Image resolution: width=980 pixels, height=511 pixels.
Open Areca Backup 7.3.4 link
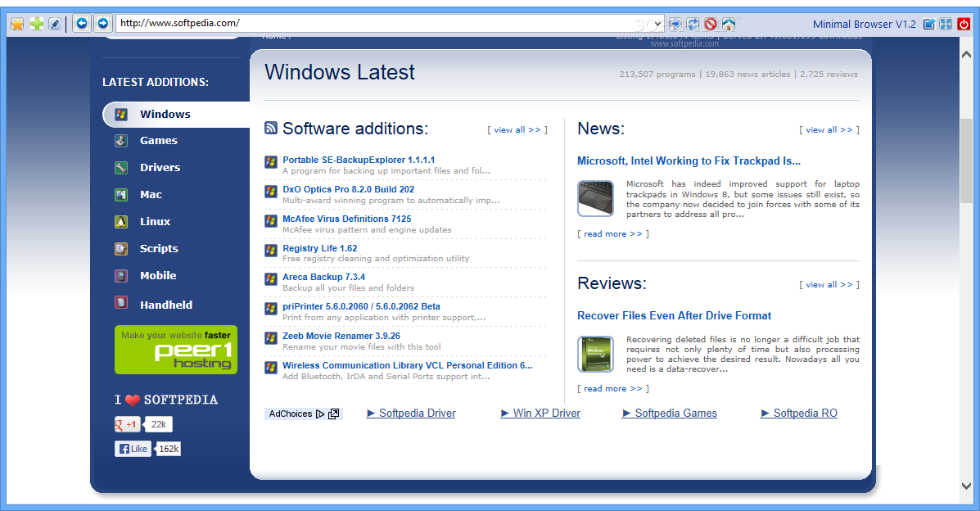point(323,277)
